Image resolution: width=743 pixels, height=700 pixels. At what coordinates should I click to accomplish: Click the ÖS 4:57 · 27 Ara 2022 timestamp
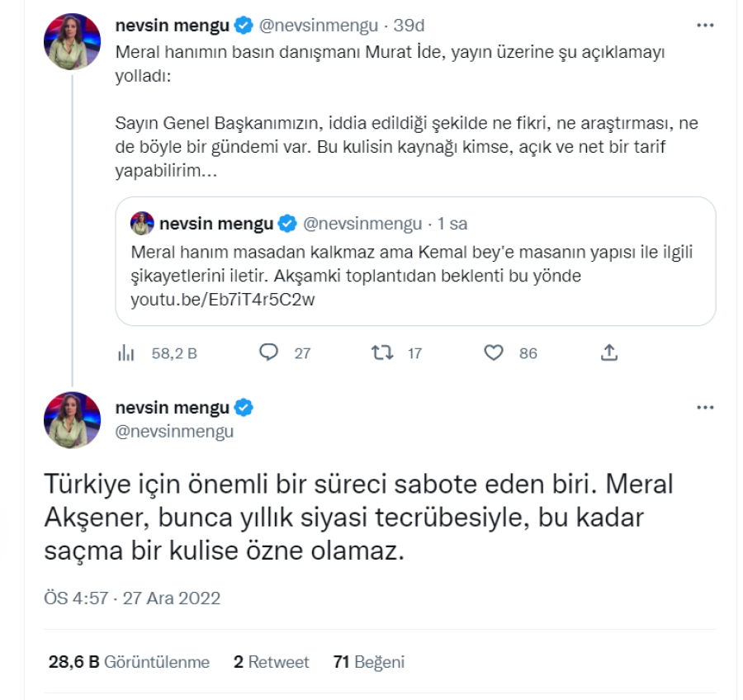[132, 598]
